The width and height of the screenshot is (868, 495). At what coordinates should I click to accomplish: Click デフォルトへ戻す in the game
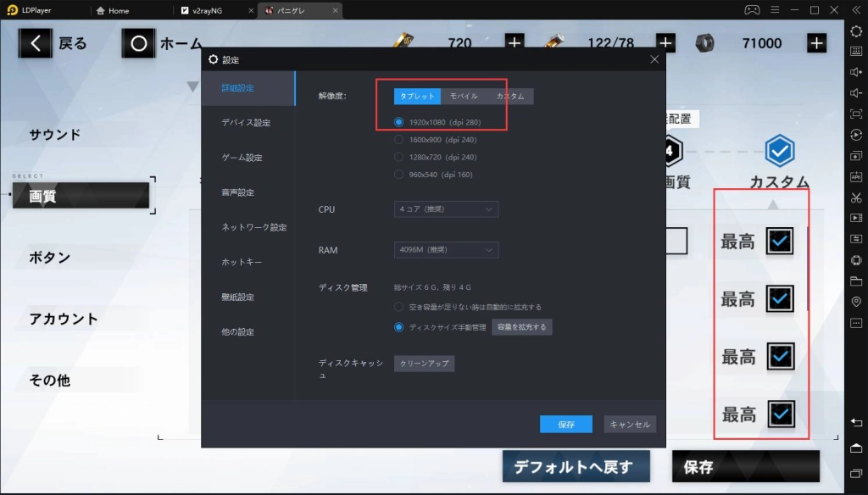click(576, 467)
